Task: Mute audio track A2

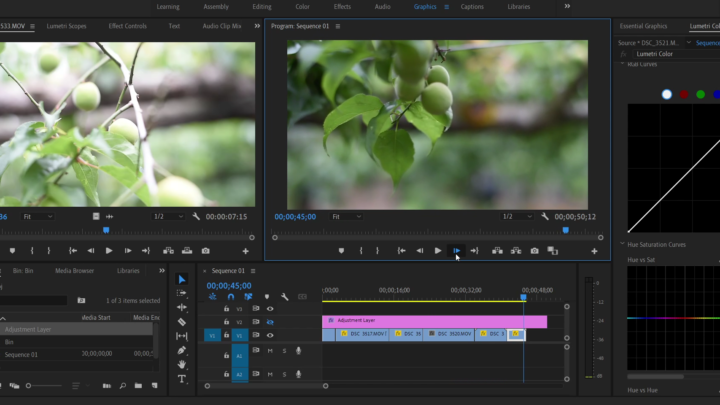Action: click(270, 374)
